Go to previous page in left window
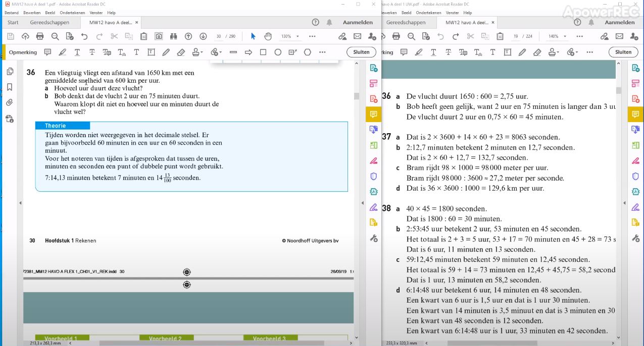Screen dimensions: 644x346 coord(188,36)
